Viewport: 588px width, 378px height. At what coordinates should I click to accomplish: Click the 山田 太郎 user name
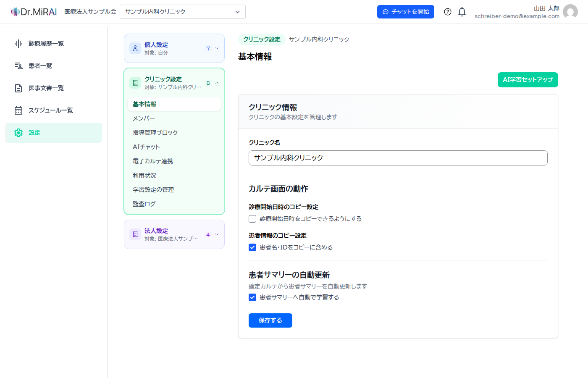[546, 8]
